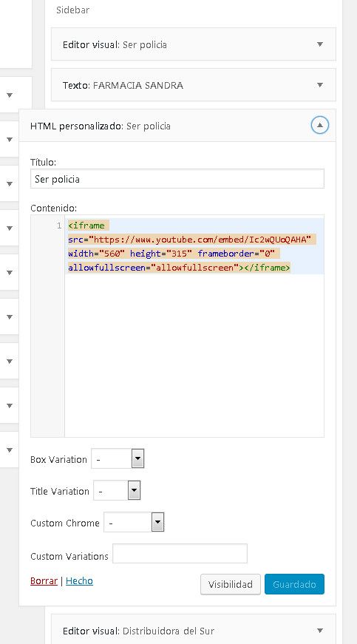Open the Box Variation dropdown

[x=118, y=458]
